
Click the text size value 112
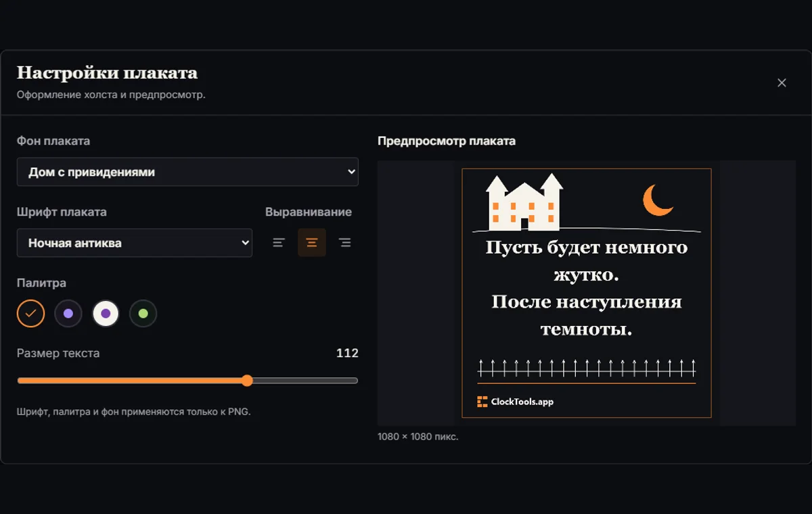[x=347, y=353]
